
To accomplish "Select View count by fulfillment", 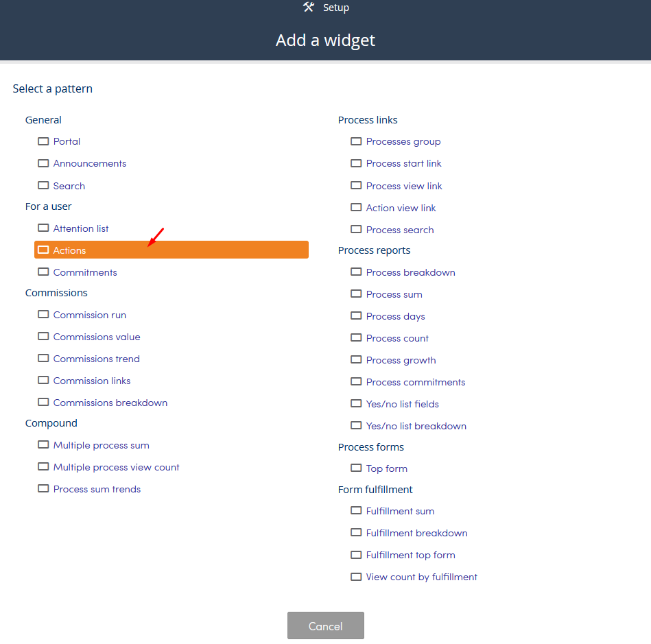I will coord(421,577).
